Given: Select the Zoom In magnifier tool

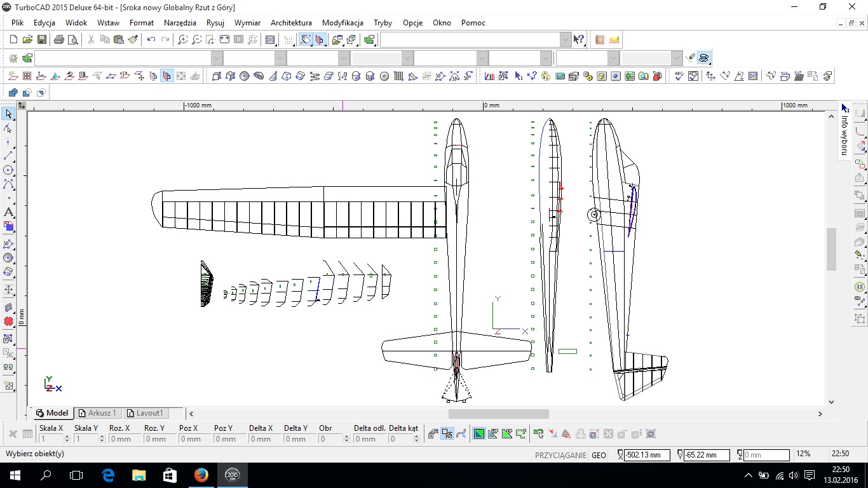Looking at the screenshot, I should tap(182, 39).
